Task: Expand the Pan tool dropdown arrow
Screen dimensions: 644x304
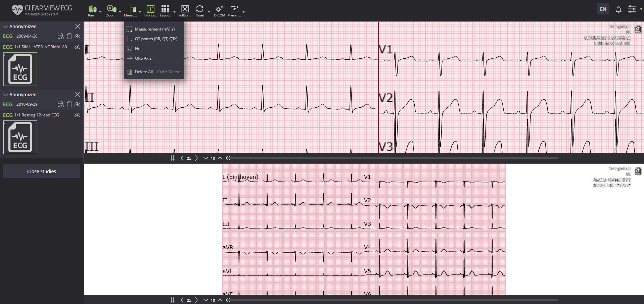Action: [x=100, y=12]
